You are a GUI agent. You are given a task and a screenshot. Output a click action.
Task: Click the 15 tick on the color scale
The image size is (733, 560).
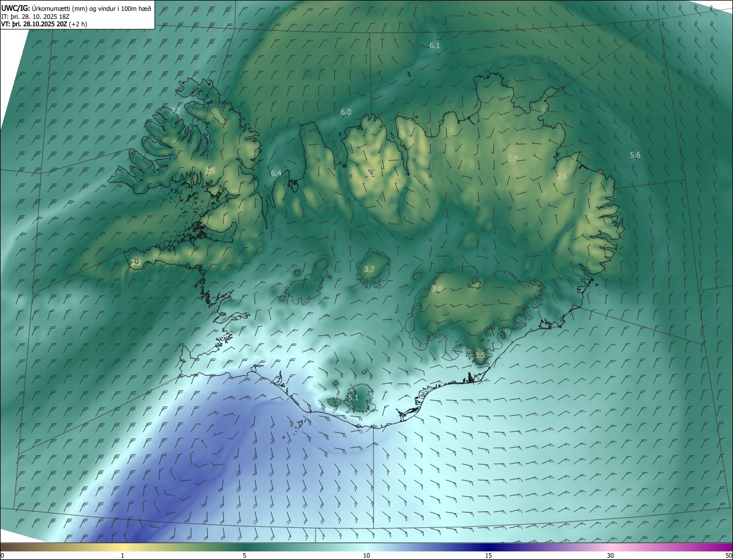488,555
